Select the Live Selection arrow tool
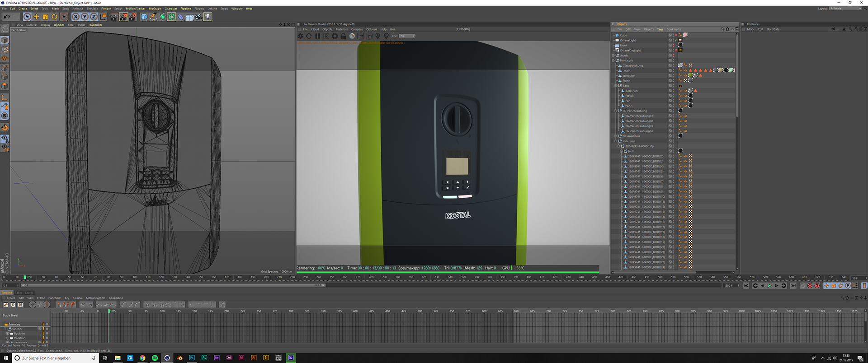868x363 pixels. [27, 17]
